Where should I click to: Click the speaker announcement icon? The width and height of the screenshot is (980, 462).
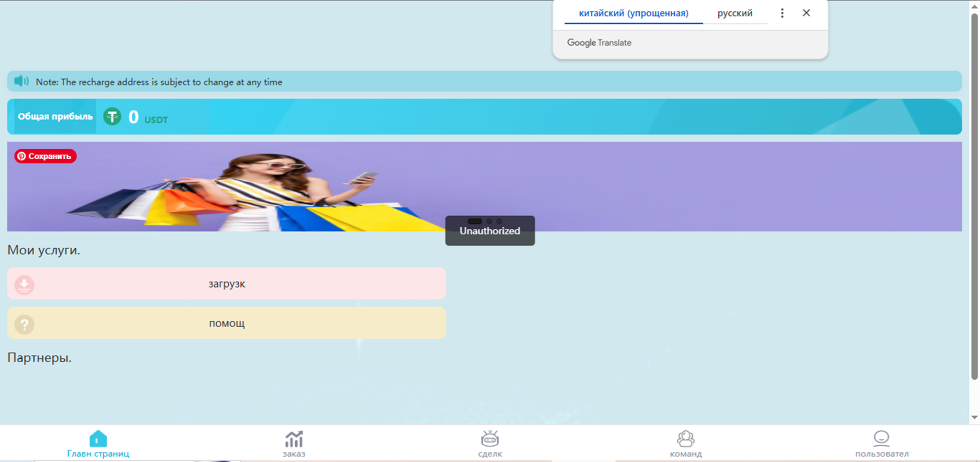click(x=21, y=81)
